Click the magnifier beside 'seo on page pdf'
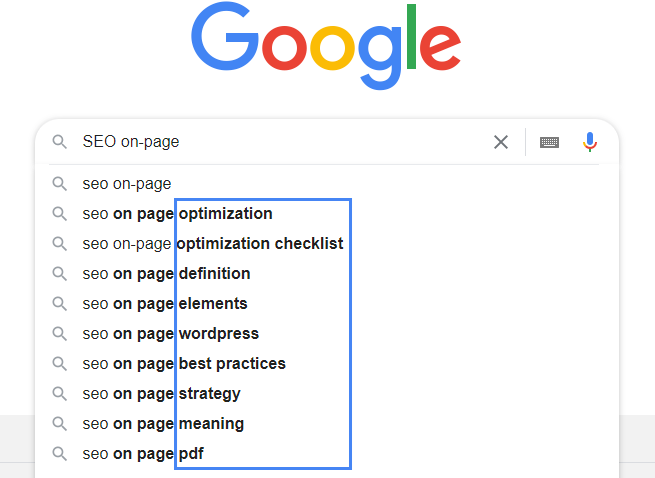Screen dimensions: 655x478 click(x=60, y=454)
